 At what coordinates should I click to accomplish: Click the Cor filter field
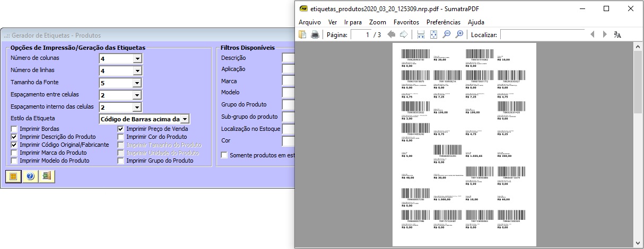click(x=288, y=141)
